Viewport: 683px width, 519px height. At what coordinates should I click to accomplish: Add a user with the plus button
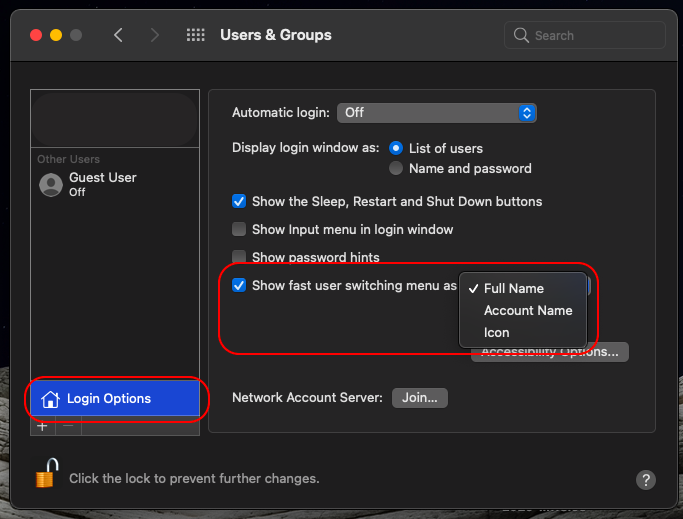(42, 426)
